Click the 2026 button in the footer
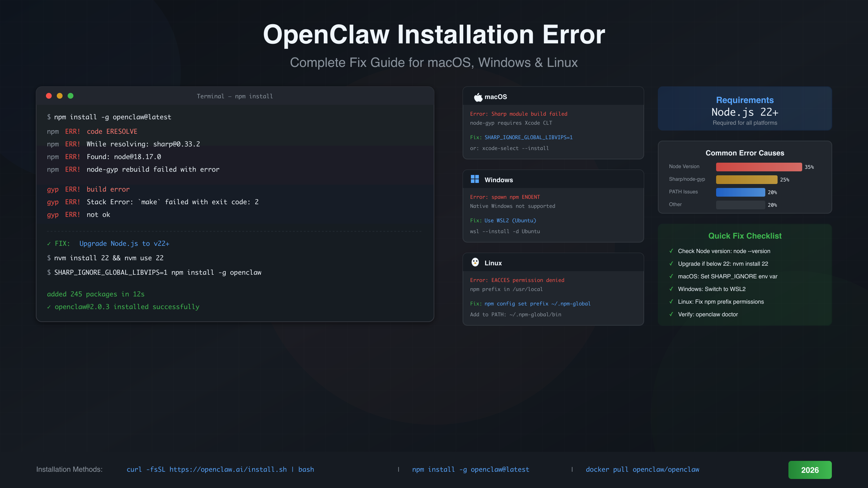 [x=810, y=470]
